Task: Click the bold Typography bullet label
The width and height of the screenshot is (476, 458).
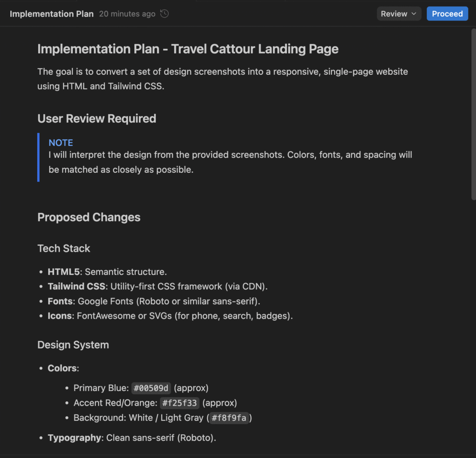Action: click(74, 438)
